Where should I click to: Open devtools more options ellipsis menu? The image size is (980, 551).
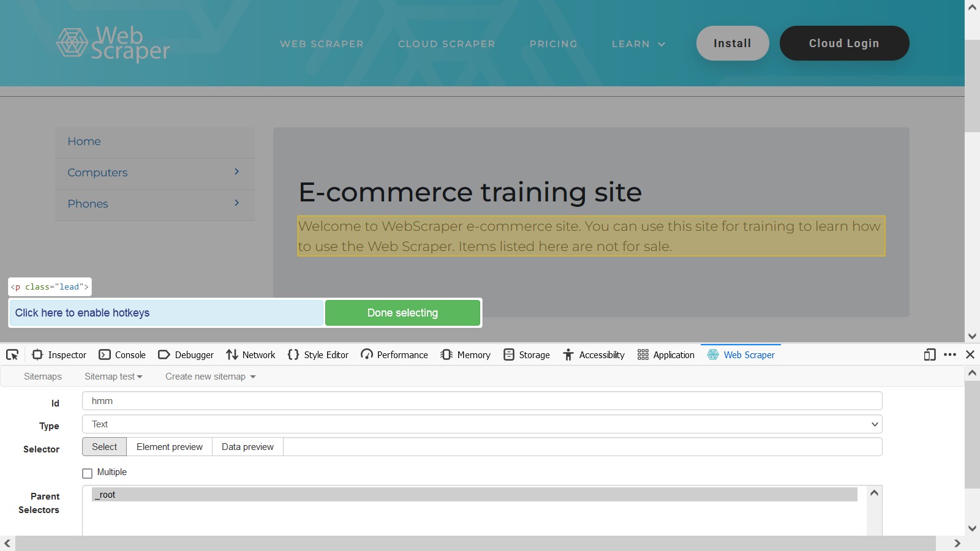point(950,354)
